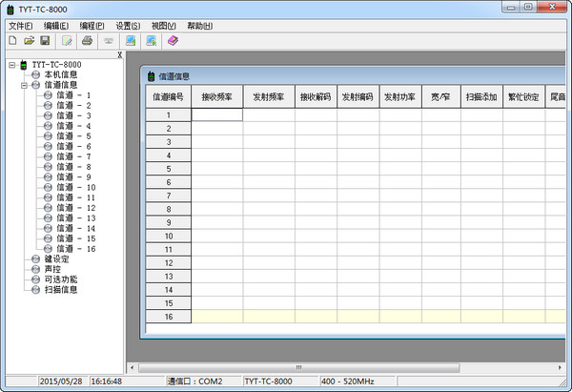Click the 发射频率 column header
This screenshot has height=392, width=572.
click(x=269, y=96)
